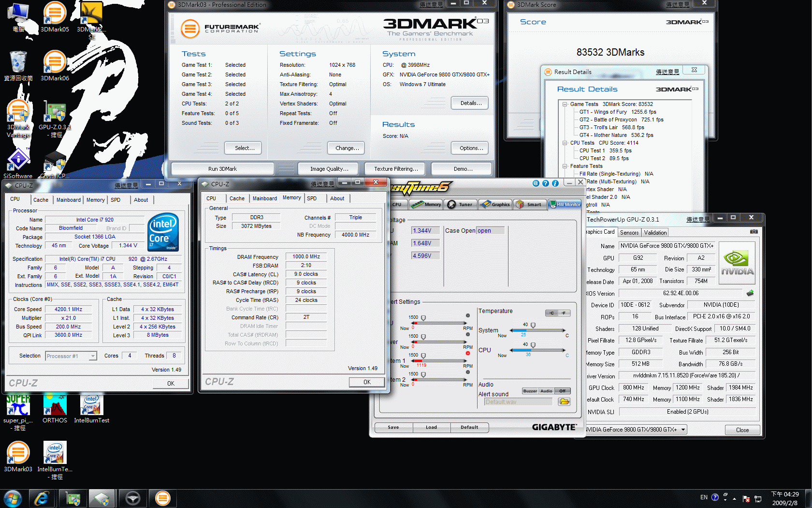The image size is (812, 508).
Task: Launch the super_pi desktop shortcut
Action: pyautogui.click(x=18, y=412)
